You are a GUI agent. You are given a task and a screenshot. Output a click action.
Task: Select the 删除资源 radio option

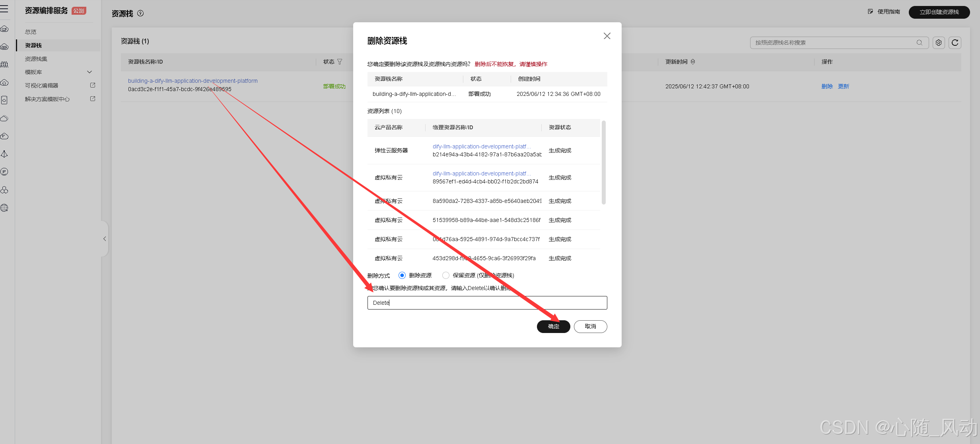click(x=402, y=275)
